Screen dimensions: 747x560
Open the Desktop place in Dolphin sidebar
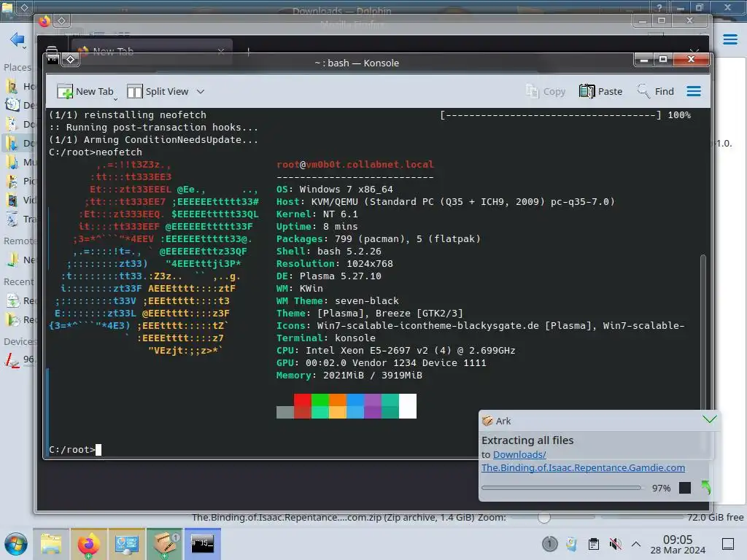pyautogui.click(x=19, y=105)
